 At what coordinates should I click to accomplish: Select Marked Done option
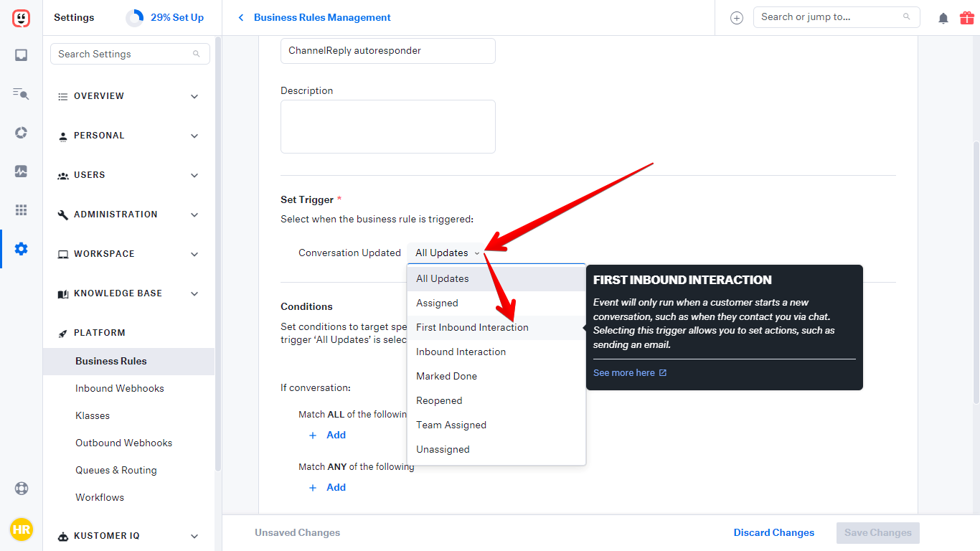pos(496,376)
